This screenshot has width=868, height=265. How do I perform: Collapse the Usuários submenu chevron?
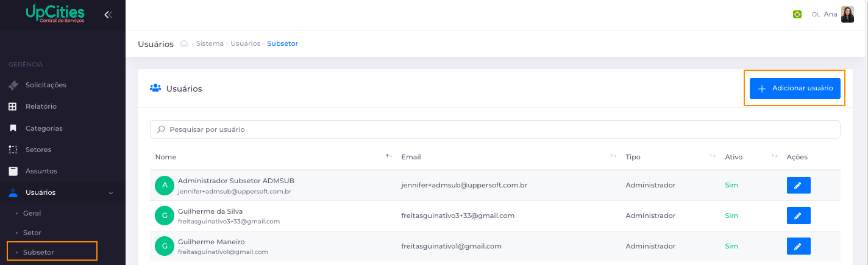click(x=110, y=193)
